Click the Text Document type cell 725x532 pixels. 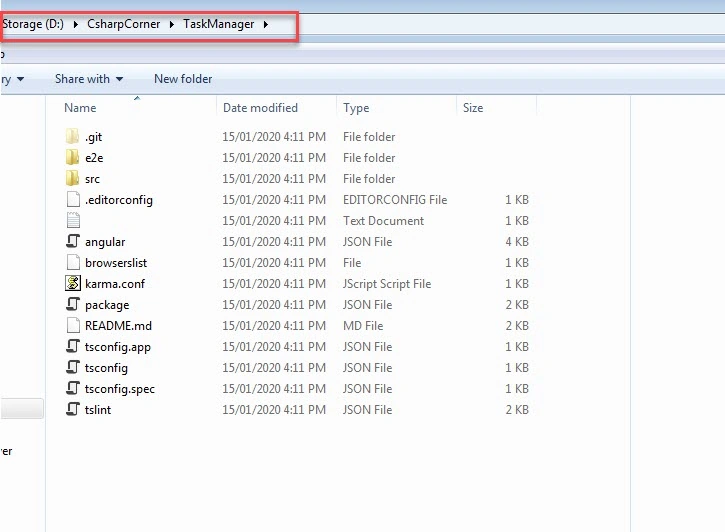tap(383, 221)
